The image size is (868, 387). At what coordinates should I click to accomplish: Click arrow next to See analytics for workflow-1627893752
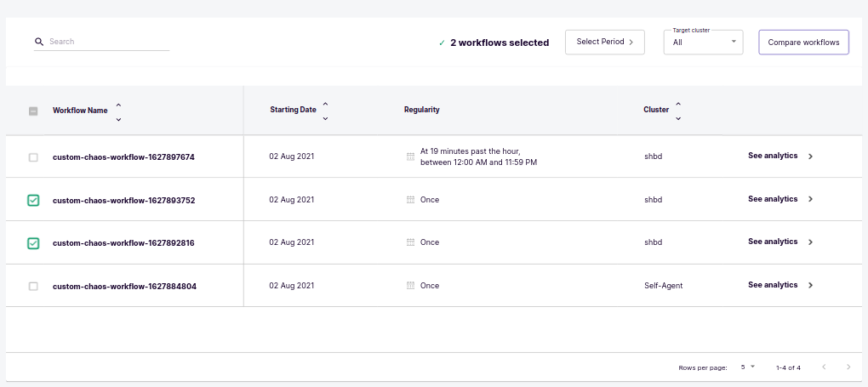click(x=810, y=200)
